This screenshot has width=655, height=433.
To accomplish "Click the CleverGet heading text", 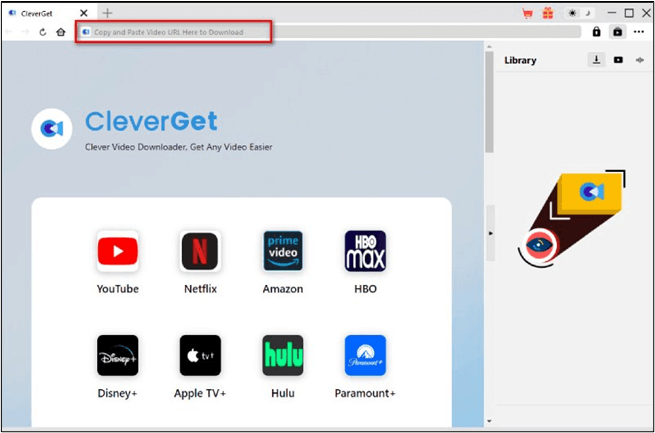I will (151, 121).
